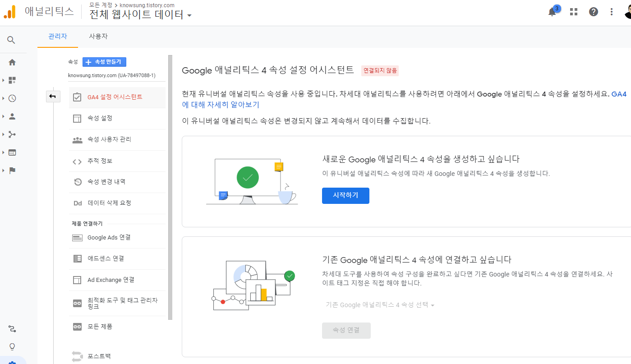Click the property column vertical scrollbar

pyautogui.click(x=170, y=187)
